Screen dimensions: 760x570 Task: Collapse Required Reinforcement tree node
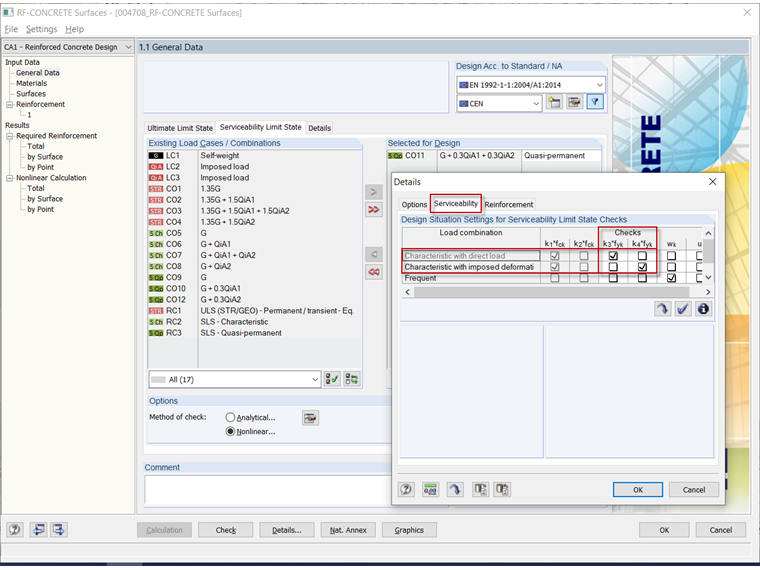(x=9, y=136)
